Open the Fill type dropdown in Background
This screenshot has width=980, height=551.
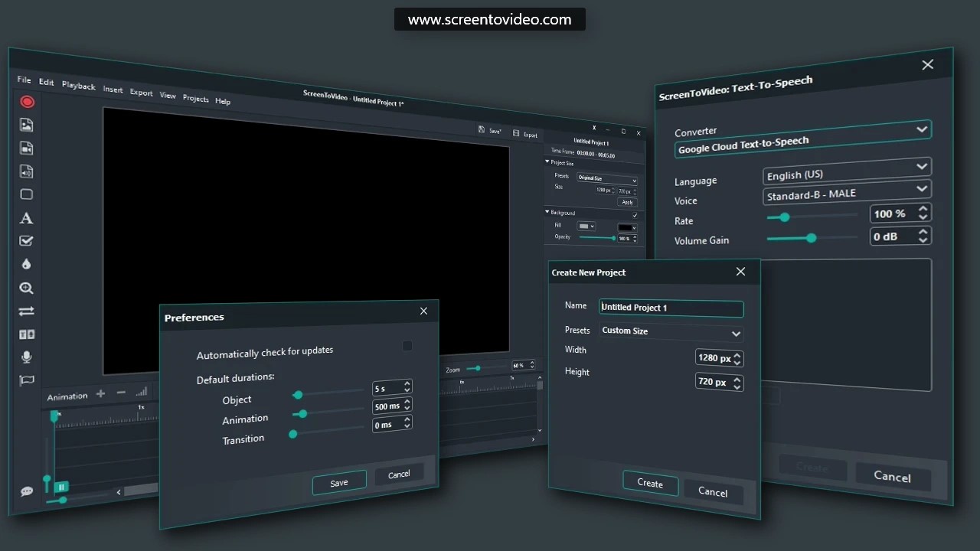pyautogui.click(x=586, y=226)
